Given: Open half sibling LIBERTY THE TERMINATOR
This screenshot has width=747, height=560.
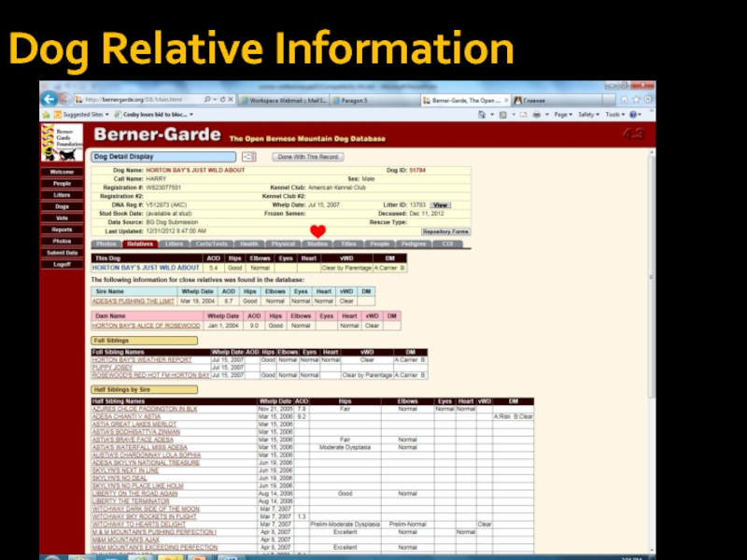Looking at the screenshot, I should (x=131, y=501).
